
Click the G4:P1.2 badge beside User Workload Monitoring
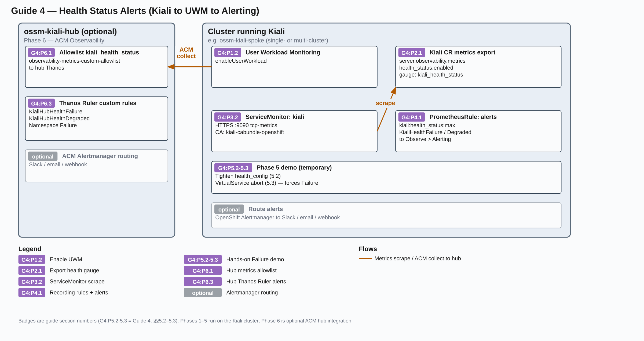pyautogui.click(x=228, y=53)
